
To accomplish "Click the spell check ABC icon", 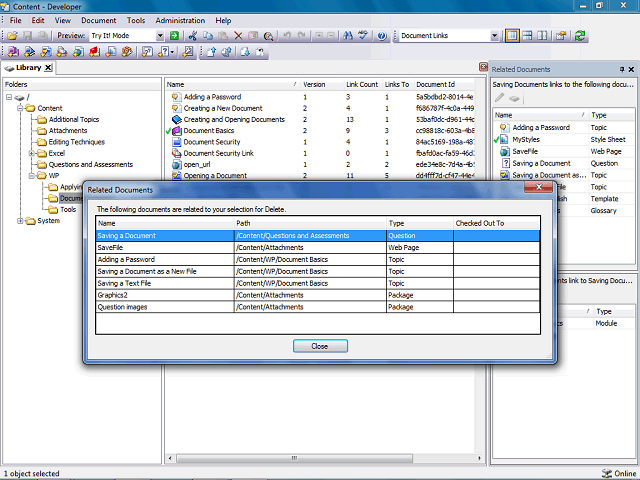I will 363,36.
